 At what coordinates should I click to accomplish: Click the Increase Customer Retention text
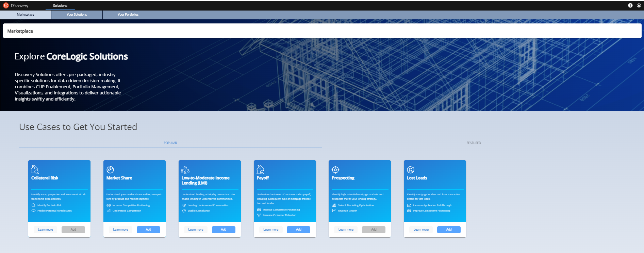[x=279, y=215]
